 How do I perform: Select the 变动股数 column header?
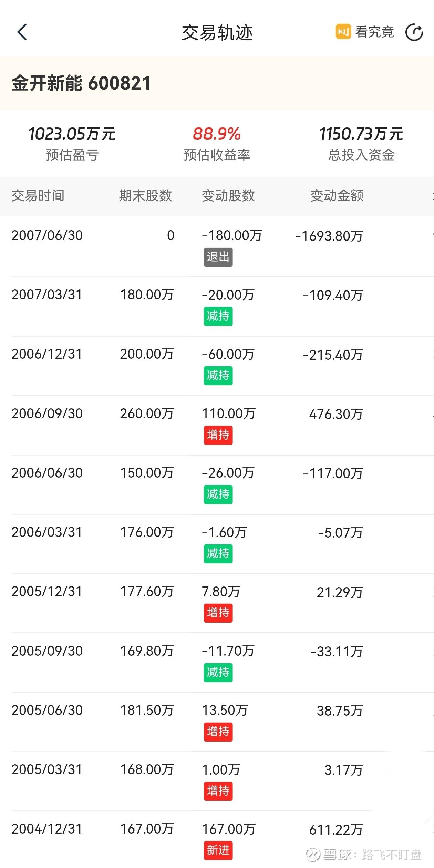[x=228, y=196]
